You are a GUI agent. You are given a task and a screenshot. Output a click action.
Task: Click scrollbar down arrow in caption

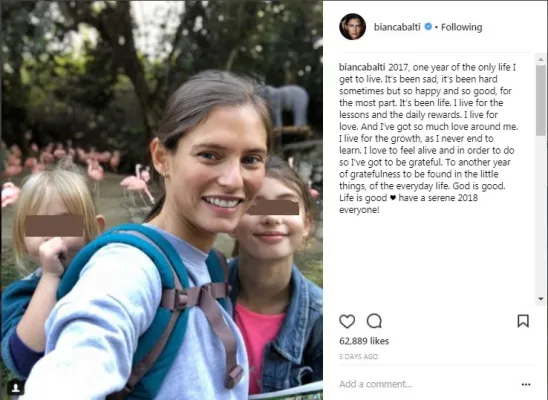pyautogui.click(x=541, y=299)
